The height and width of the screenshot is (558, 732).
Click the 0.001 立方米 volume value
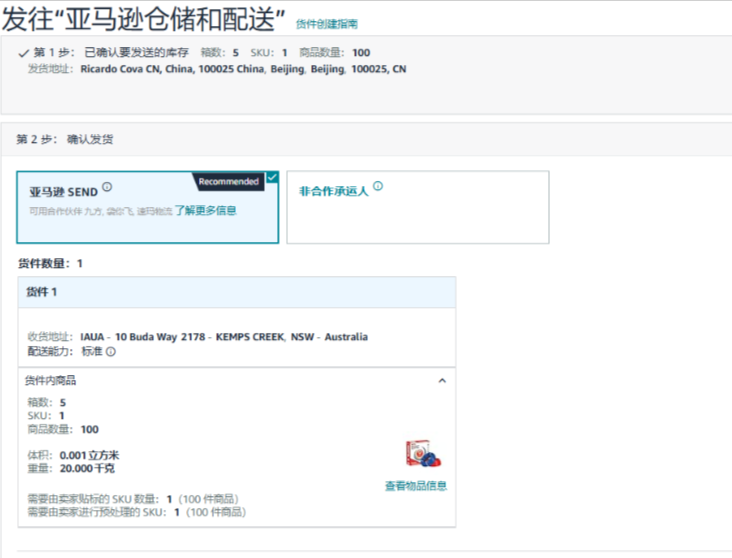click(89, 455)
